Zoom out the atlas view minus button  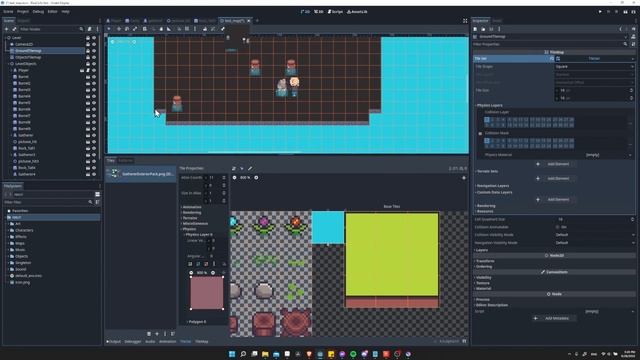234,178
